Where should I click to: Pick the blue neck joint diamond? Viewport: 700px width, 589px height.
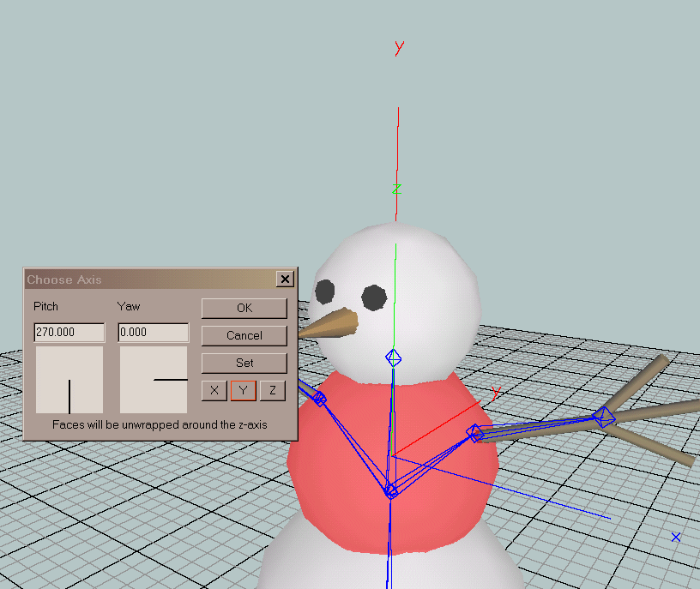click(x=393, y=358)
